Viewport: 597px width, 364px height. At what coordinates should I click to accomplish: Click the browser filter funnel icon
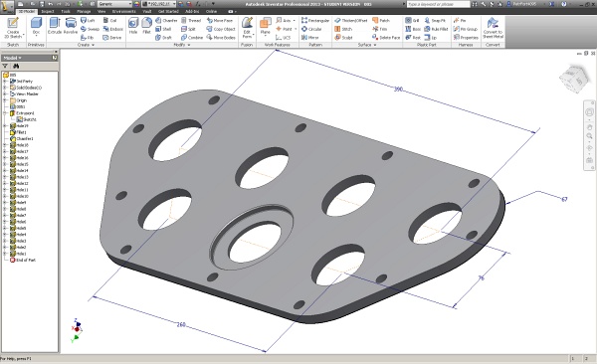pyautogui.click(x=5, y=67)
